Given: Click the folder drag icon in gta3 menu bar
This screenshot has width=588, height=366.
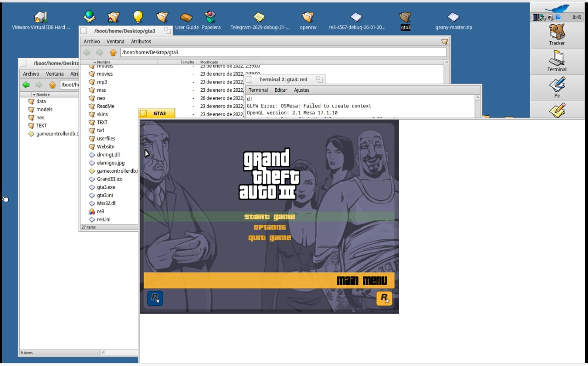Looking at the screenshot, I should [x=444, y=41].
